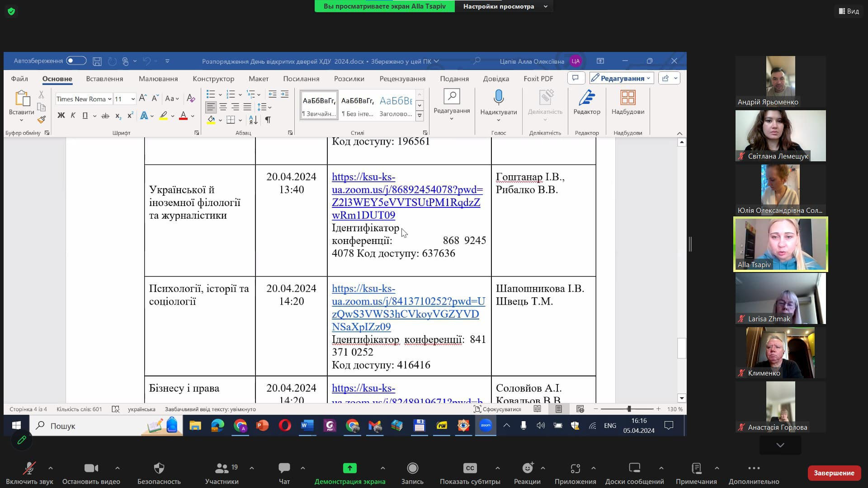The height and width of the screenshot is (488, 868).
Task: Click the show paragraph marks icon
Action: coord(268,120)
